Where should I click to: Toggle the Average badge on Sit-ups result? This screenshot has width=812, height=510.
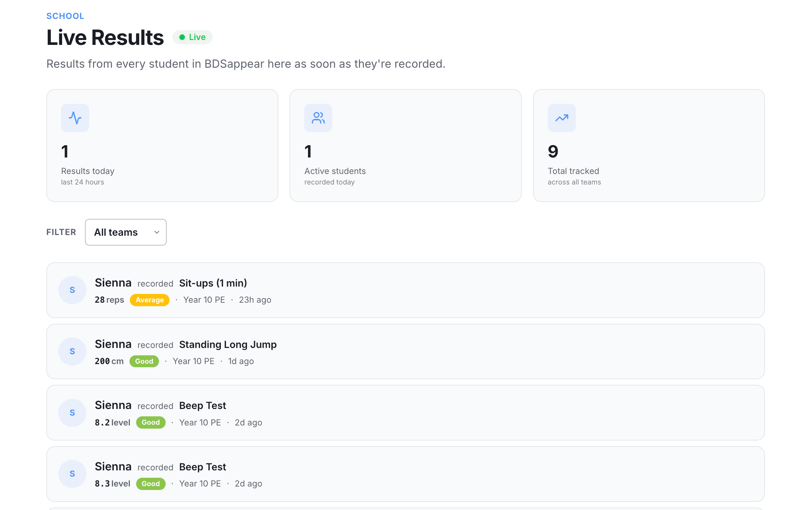tap(150, 300)
